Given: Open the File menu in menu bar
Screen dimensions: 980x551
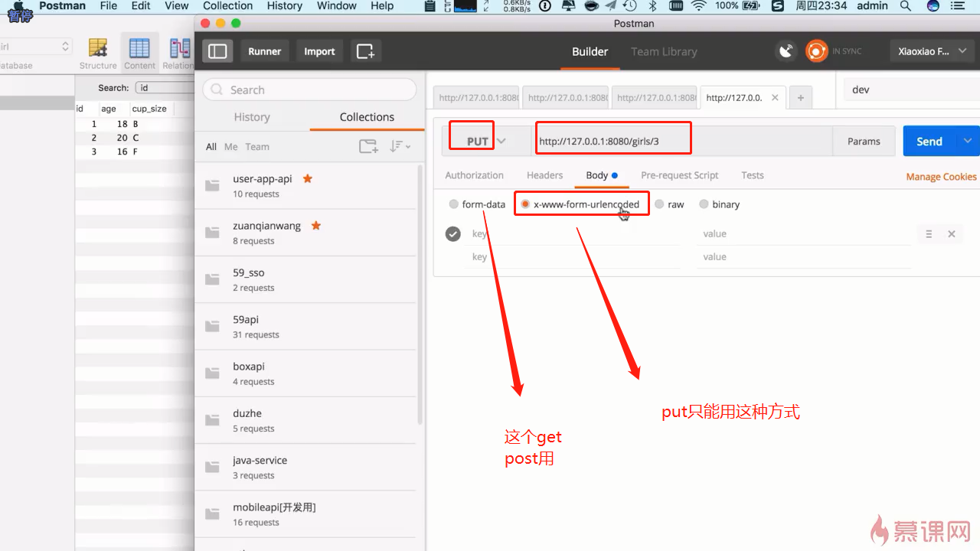Looking at the screenshot, I should [109, 6].
